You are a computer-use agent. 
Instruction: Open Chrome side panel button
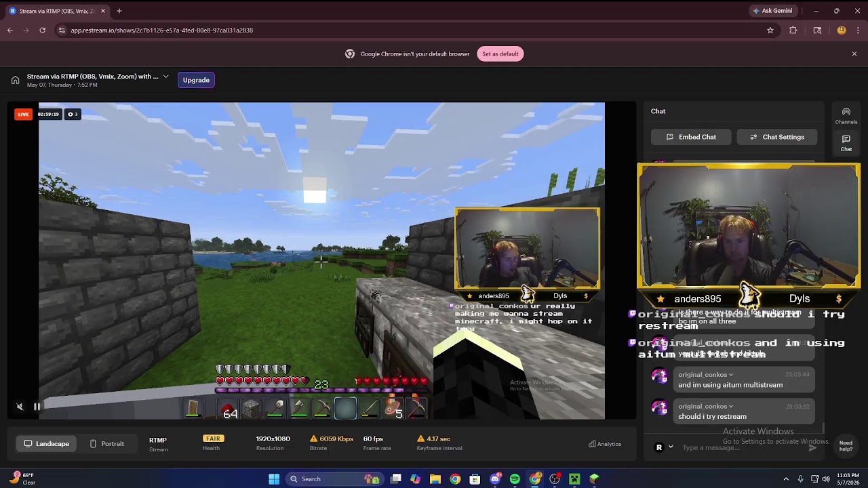tap(817, 30)
